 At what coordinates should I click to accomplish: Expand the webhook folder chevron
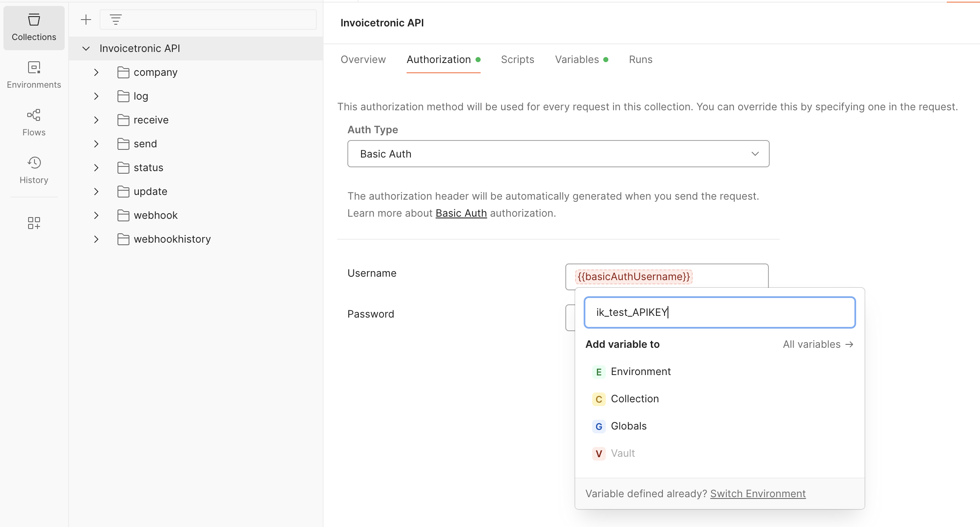tap(96, 215)
